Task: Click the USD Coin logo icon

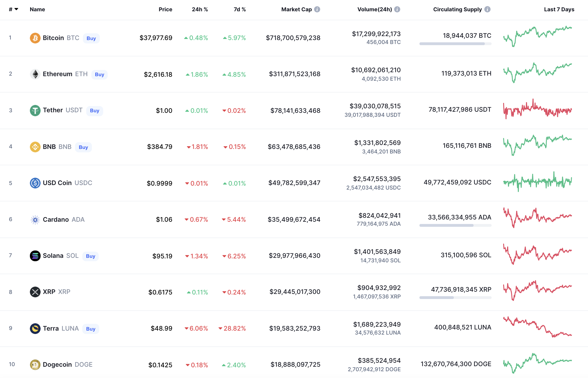Action: coord(35,183)
